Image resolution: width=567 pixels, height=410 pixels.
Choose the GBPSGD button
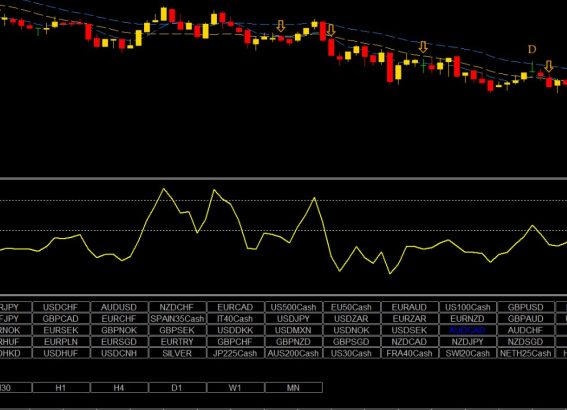point(352,342)
